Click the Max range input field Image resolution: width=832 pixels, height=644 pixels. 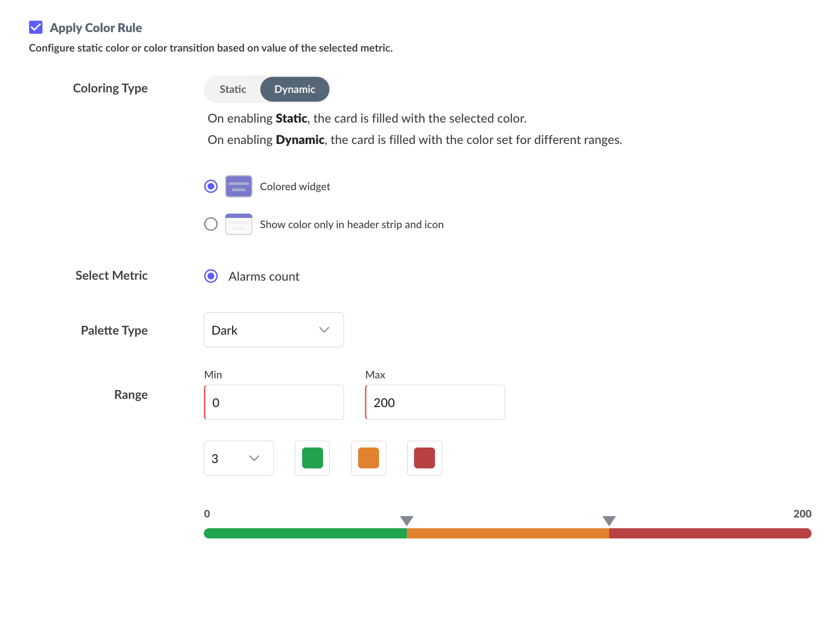coord(435,402)
